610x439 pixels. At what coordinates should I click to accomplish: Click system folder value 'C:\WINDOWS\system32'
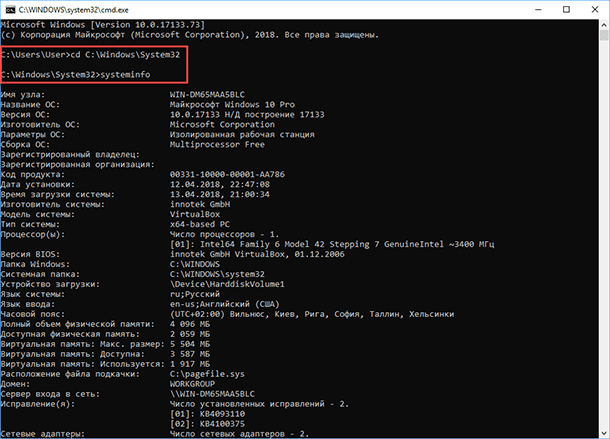click(217, 274)
